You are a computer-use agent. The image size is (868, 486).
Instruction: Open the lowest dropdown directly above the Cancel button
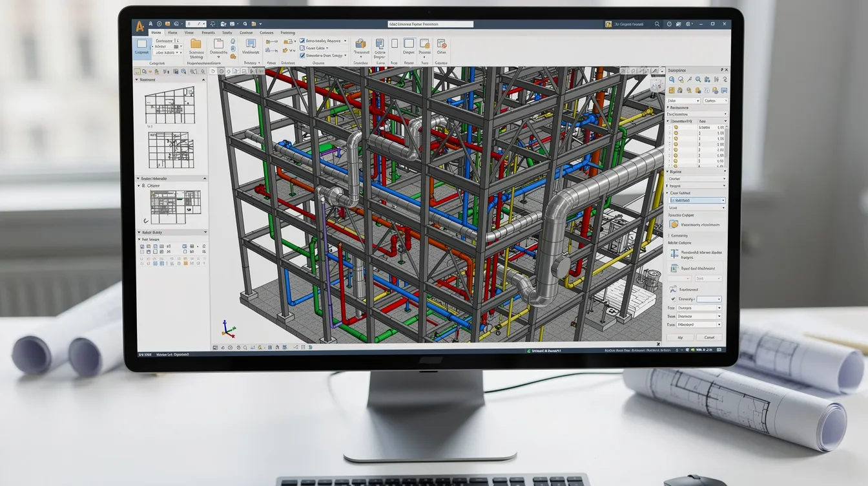[x=699, y=324]
